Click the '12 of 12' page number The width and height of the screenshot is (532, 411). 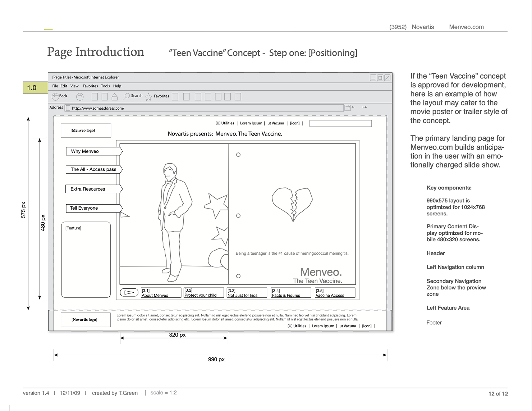click(498, 394)
